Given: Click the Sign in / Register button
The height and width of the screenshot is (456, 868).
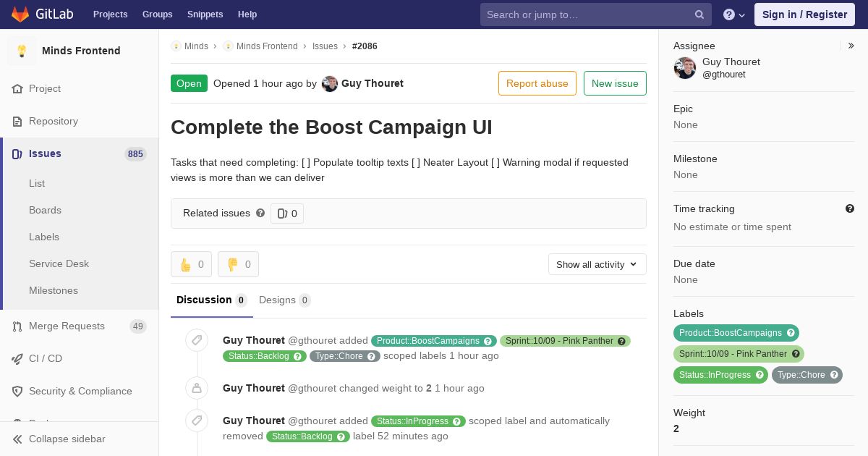Looking at the screenshot, I should click(x=804, y=14).
